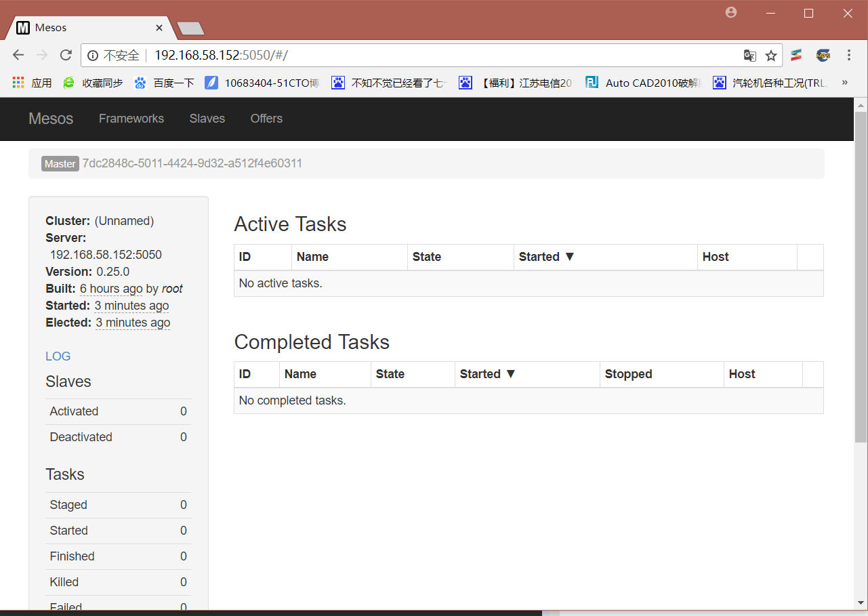
Task: Click the 'No completed tasks.' row
Action: [x=529, y=401]
